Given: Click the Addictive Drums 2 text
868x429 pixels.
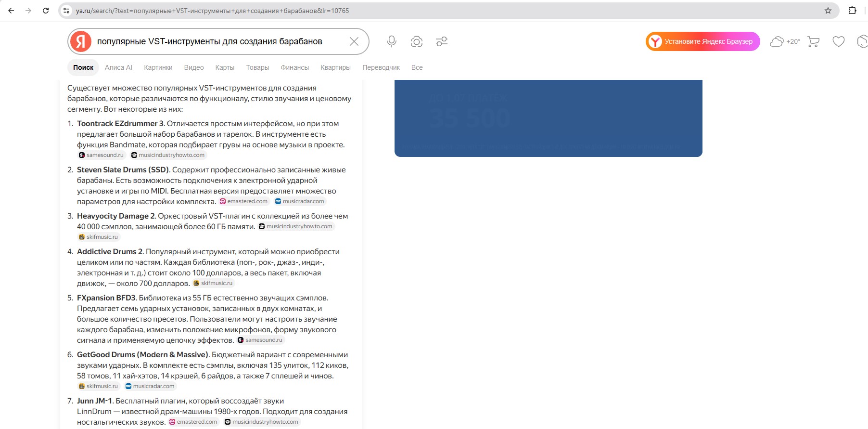Looking at the screenshot, I should [110, 252].
